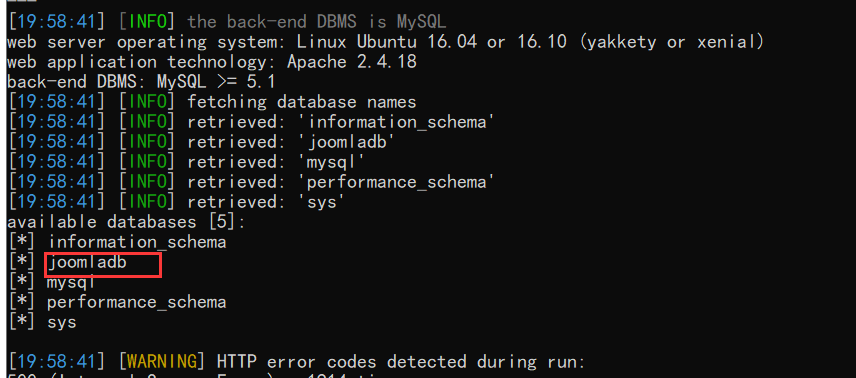Click 'fetching database names' log message
The width and height of the screenshot is (856, 378).
point(301,102)
